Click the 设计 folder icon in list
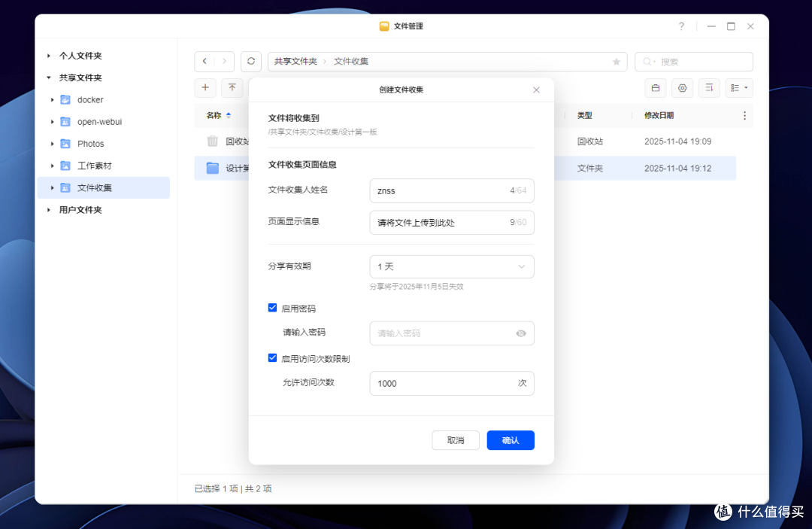Viewport: 812px width, 529px height. click(212, 168)
